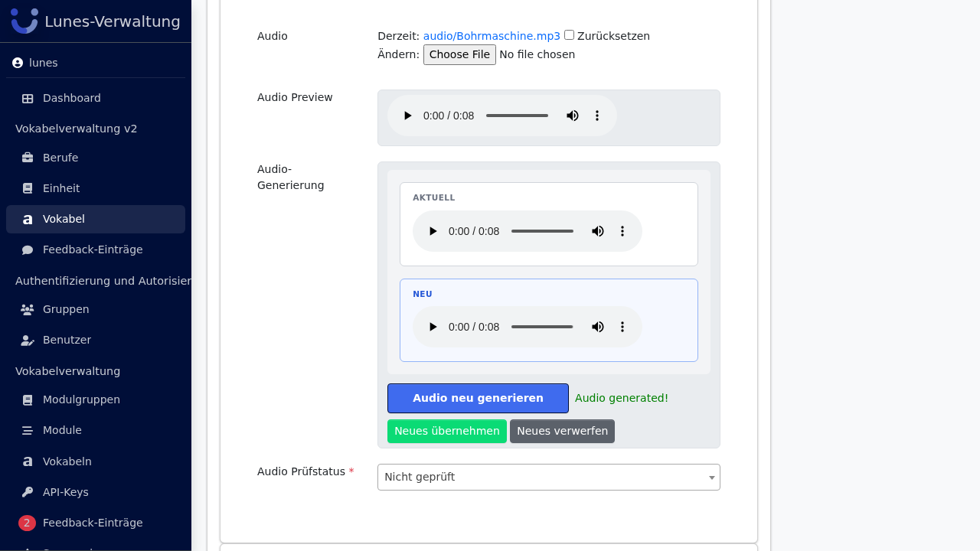This screenshot has width=980, height=551.
Task: Open the Dashboard sidebar icon
Action: (x=28, y=98)
